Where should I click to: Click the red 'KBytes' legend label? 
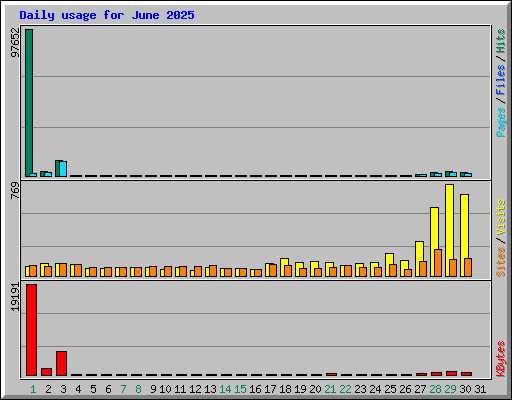point(501,359)
